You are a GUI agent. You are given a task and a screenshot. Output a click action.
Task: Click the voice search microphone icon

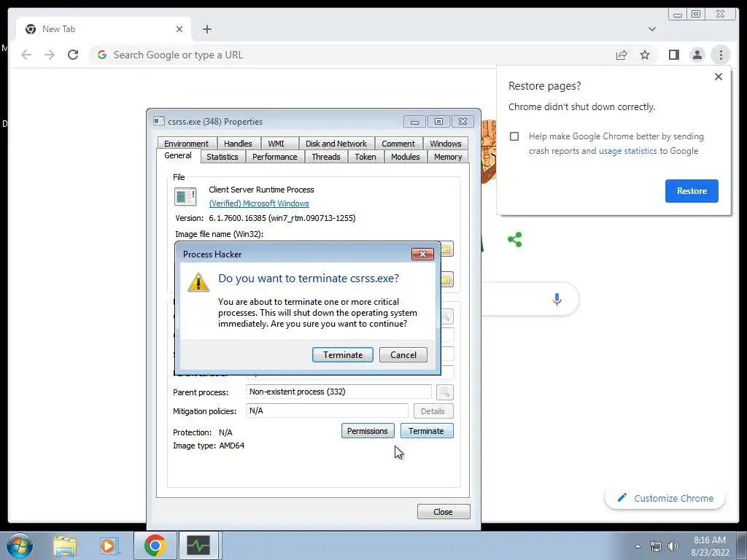pos(557,299)
